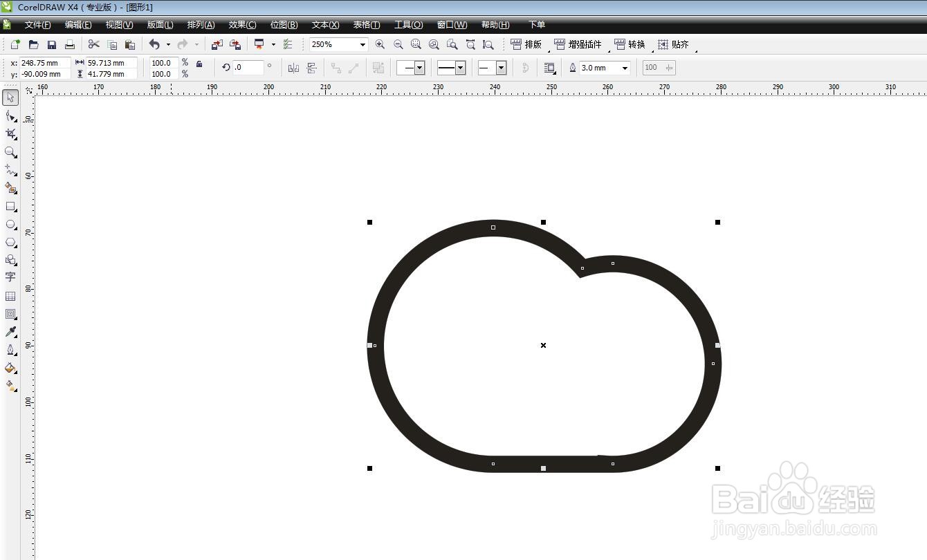
Task: Select the Interactive contour tool
Action: point(10,314)
